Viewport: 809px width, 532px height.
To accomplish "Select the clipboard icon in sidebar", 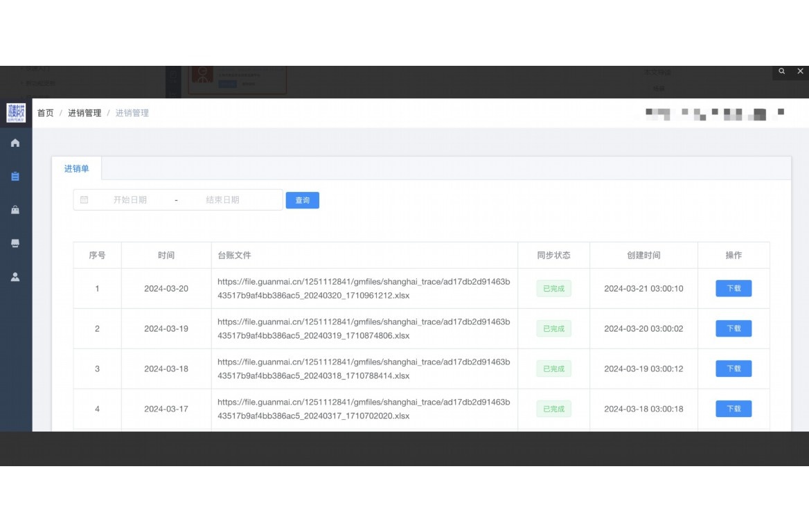I will 15,177.
